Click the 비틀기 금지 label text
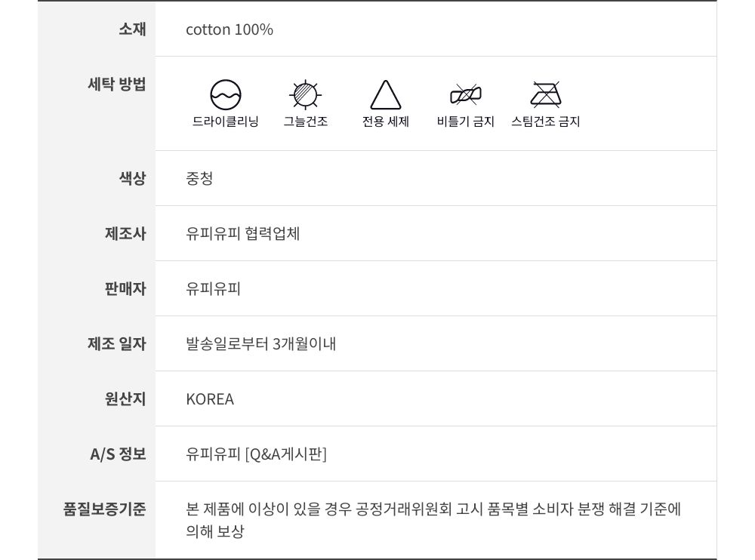The height and width of the screenshot is (560, 755). point(466,122)
